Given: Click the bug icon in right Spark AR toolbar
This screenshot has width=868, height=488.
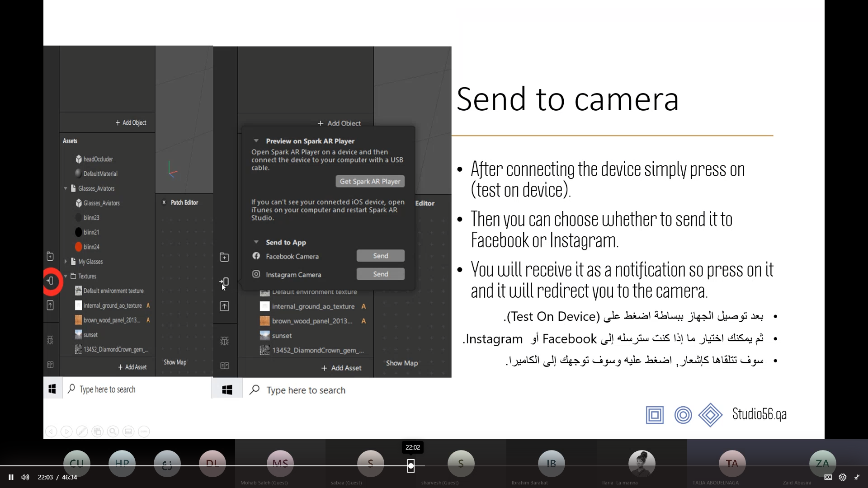Looking at the screenshot, I should [x=224, y=341].
